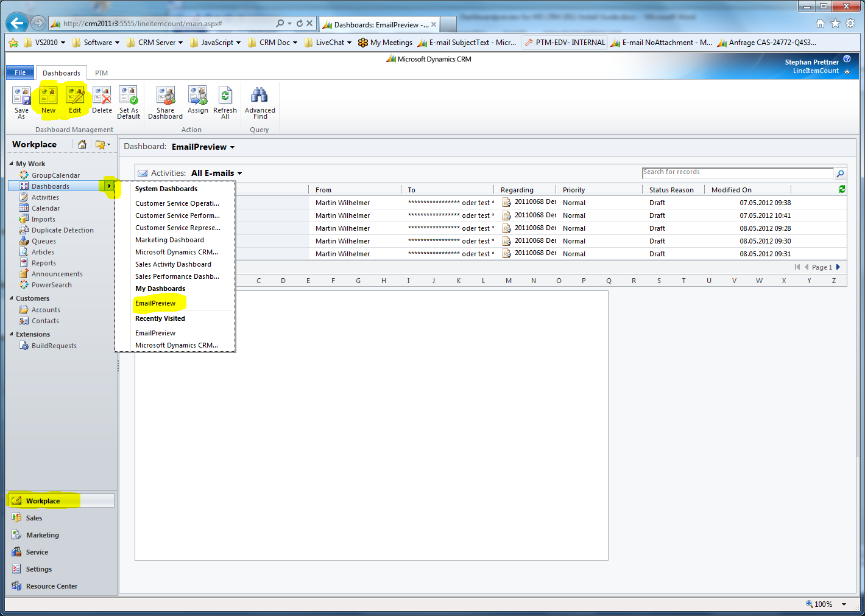Open Contacts under Customers
Screen dimensions: 865x616
(x=45, y=321)
